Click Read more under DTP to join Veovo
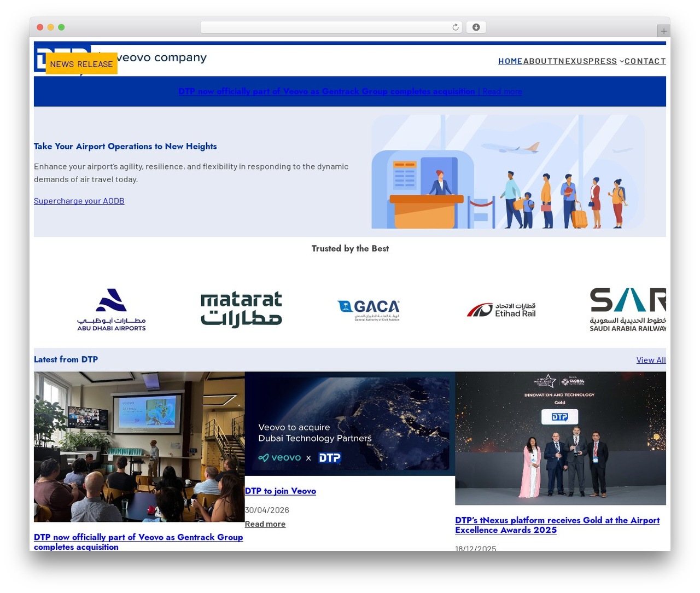The width and height of the screenshot is (700, 593). pos(265,524)
